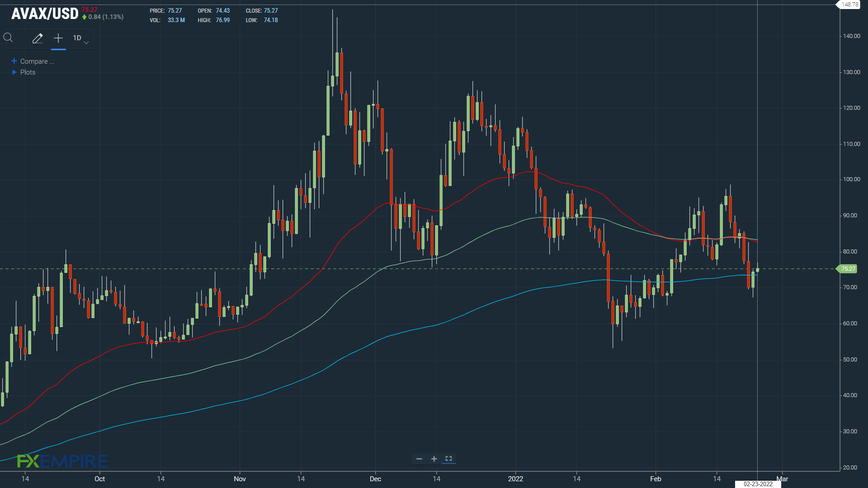Click the OPEN 74.43 value
Viewport: 868px width, 488px height.
tap(223, 11)
